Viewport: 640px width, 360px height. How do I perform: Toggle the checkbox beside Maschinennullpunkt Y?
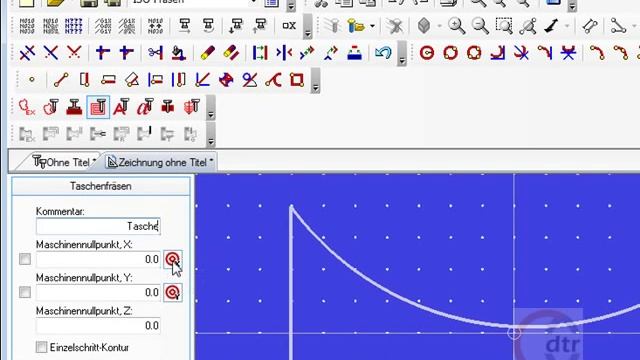coord(25,292)
